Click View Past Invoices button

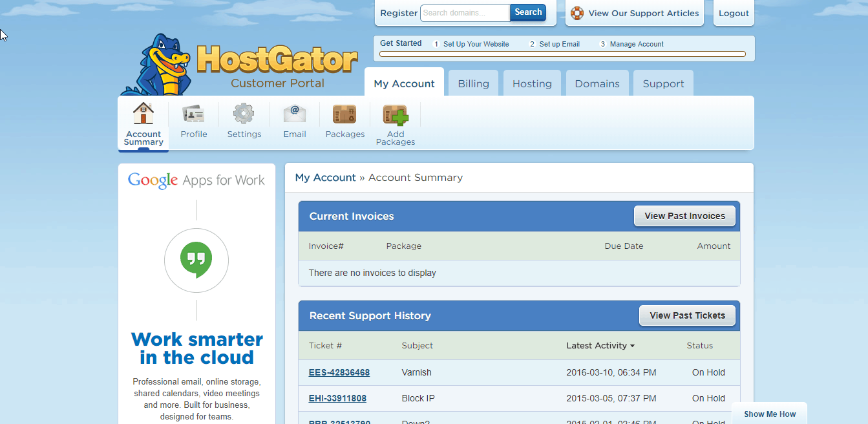click(684, 216)
